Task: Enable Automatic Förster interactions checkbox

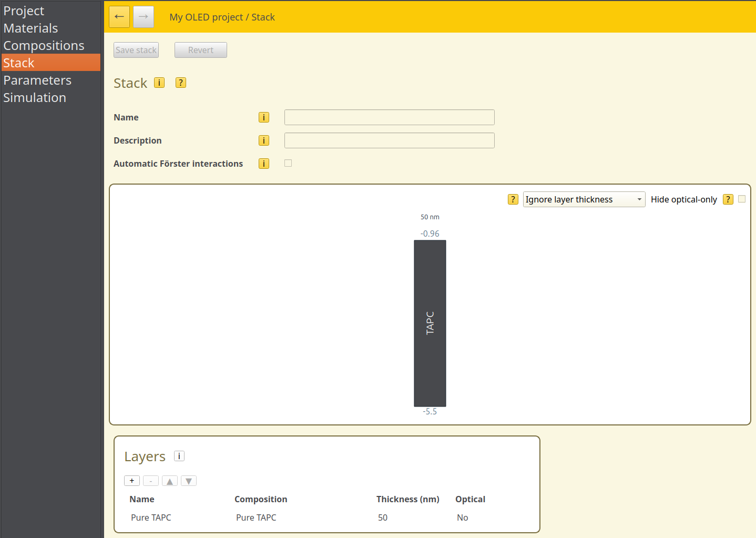Action: point(288,163)
